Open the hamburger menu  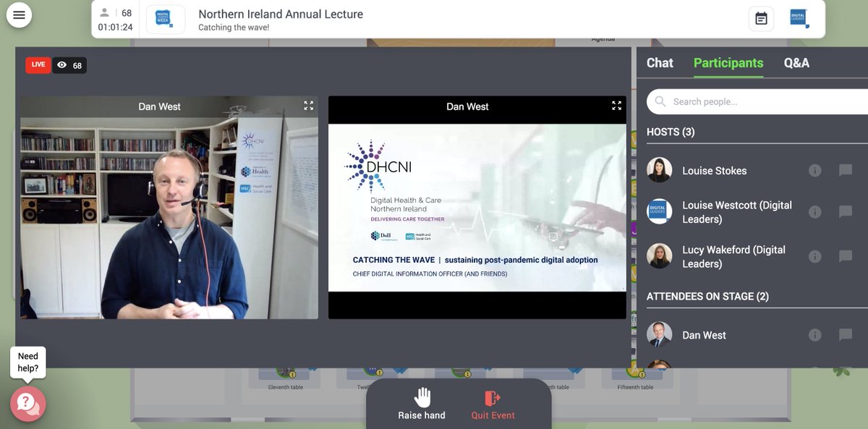(x=19, y=15)
